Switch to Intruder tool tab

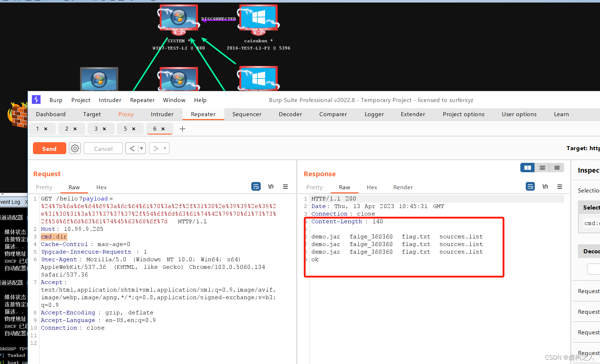coord(162,114)
